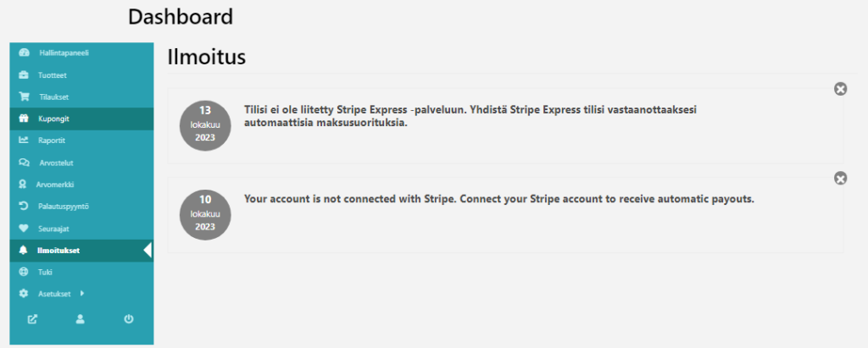Click the Stripe Express notification message text

[475, 117]
